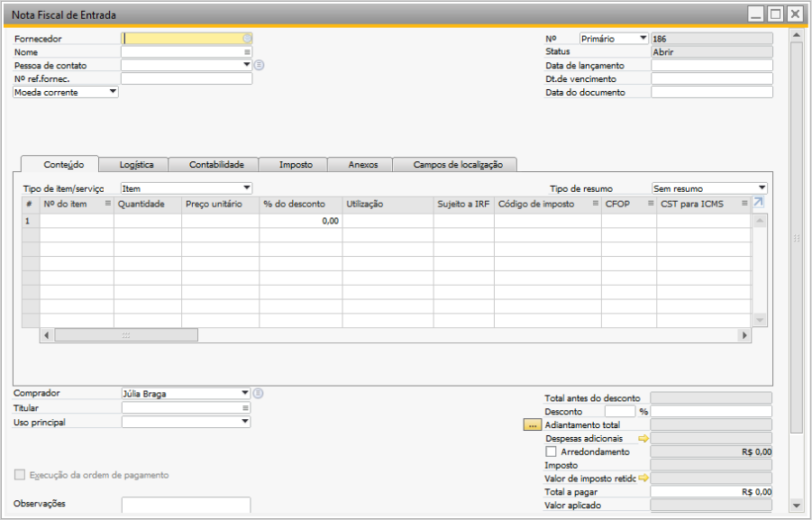Click the yellow arrow beside Despesas adicionais

pyautogui.click(x=643, y=438)
